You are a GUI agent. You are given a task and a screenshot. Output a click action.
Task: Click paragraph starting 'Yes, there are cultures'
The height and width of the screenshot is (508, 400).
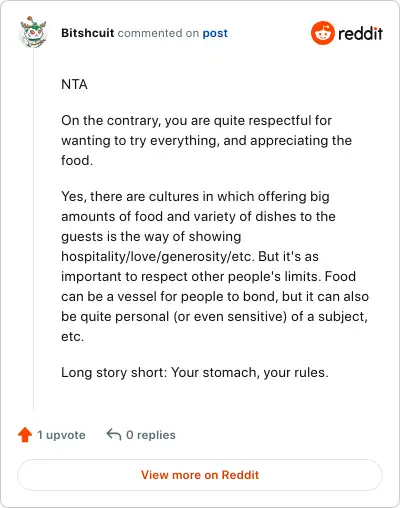[215, 266]
